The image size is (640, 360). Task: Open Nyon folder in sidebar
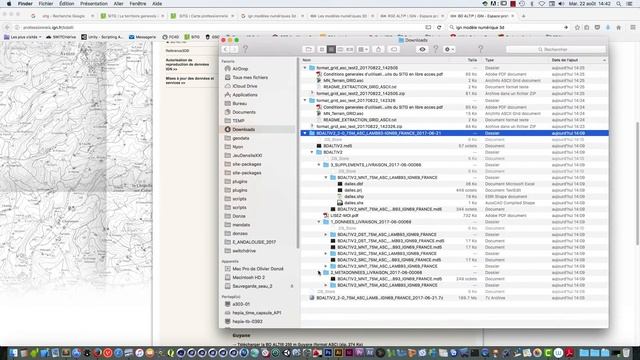(238, 147)
